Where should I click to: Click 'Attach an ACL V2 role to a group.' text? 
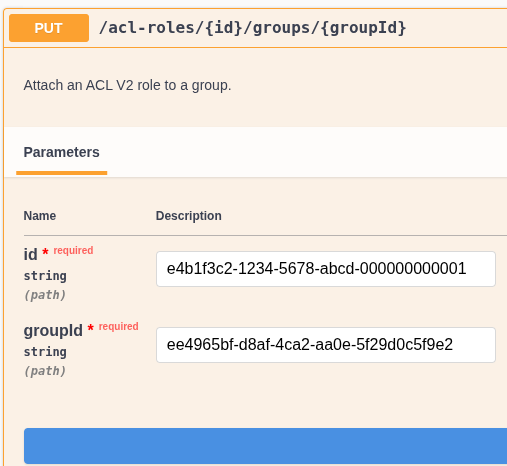127,85
